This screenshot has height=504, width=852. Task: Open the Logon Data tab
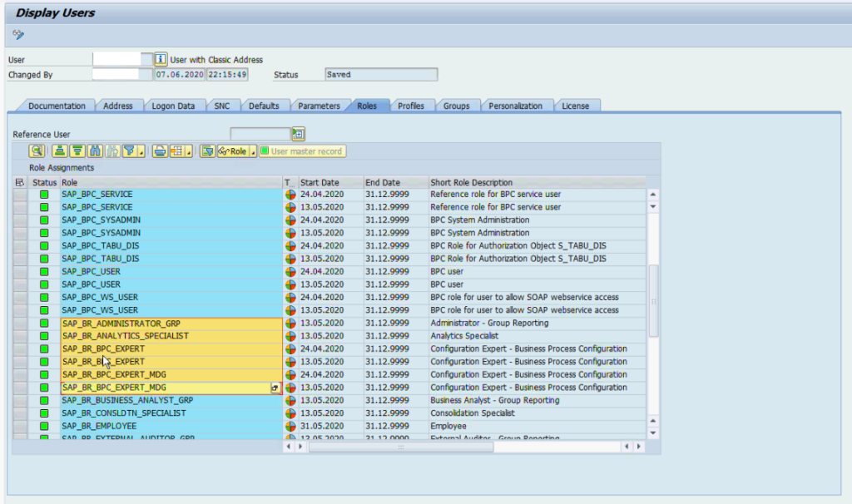pyautogui.click(x=173, y=106)
